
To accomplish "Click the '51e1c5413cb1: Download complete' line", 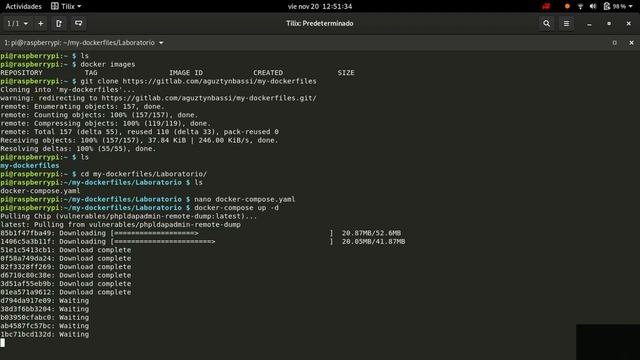I will click(66, 250).
